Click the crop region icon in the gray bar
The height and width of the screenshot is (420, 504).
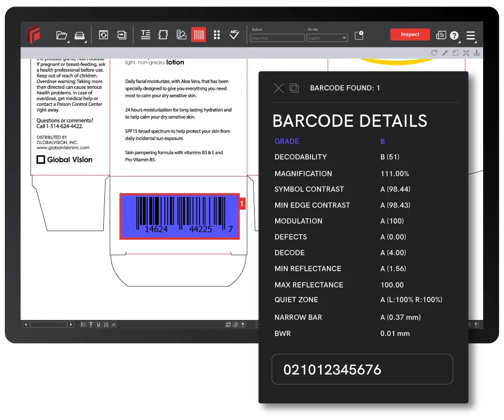[455, 53]
